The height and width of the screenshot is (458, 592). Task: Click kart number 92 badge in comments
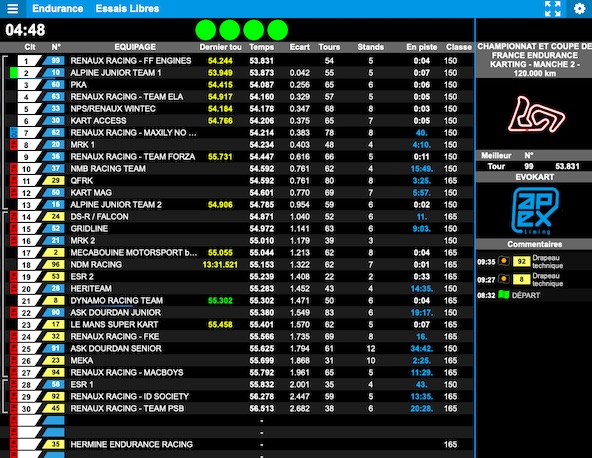(x=521, y=261)
